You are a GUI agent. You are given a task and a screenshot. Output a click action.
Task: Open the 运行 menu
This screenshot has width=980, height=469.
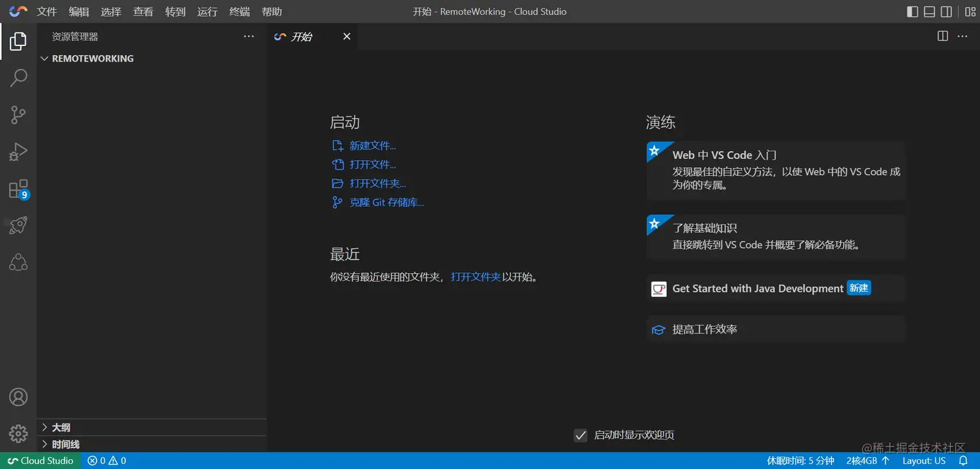tap(207, 12)
